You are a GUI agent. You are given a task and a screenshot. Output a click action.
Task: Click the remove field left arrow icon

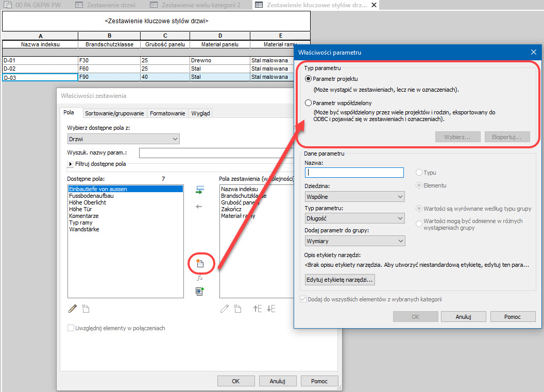tap(200, 207)
